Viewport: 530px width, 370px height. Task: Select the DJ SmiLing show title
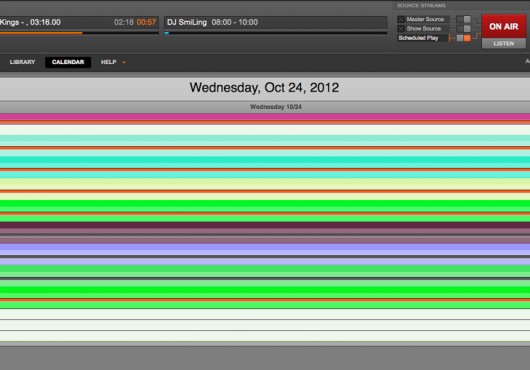coord(187,22)
